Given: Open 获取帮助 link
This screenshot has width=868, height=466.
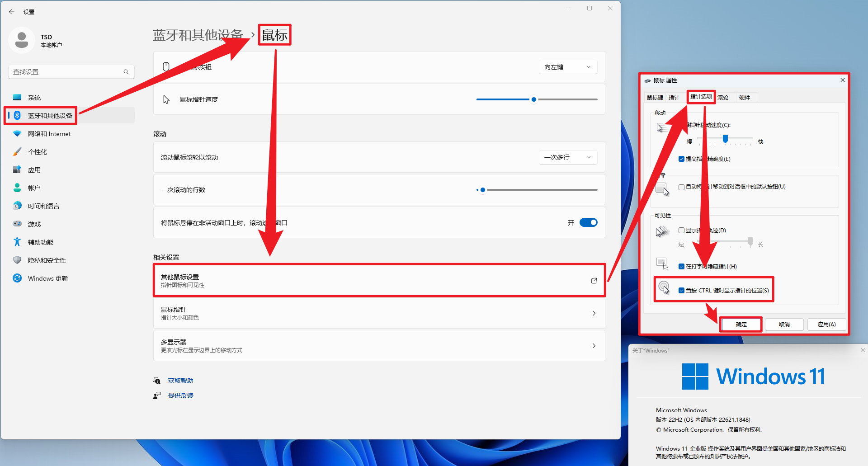Looking at the screenshot, I should (x=181, y=381).
